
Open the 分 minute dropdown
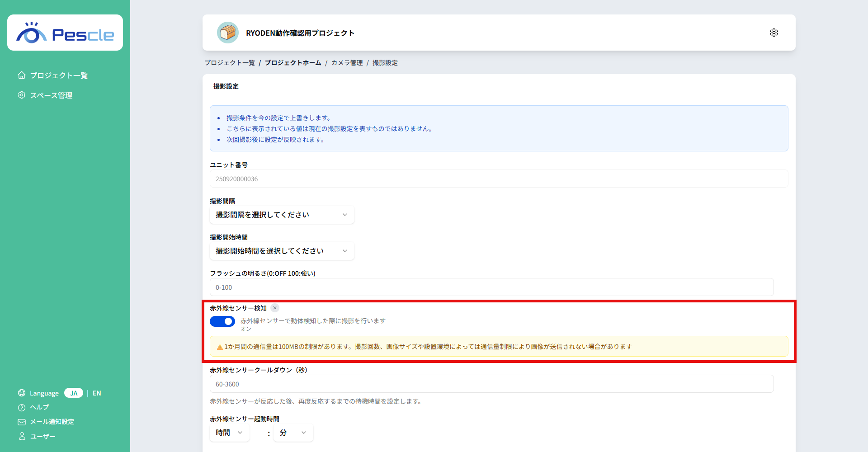[x=293, y=433]
